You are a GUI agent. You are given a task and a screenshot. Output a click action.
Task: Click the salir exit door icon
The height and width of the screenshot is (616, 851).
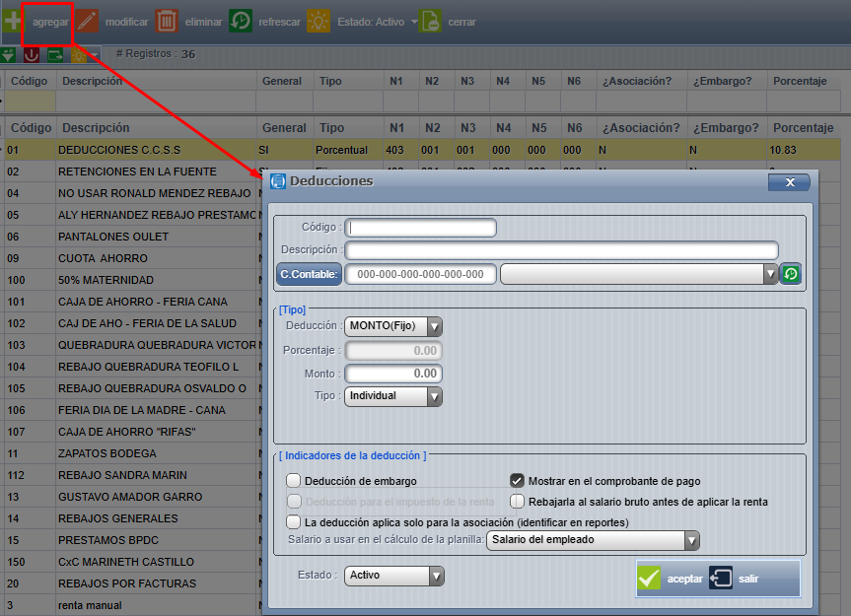[721, 578]
